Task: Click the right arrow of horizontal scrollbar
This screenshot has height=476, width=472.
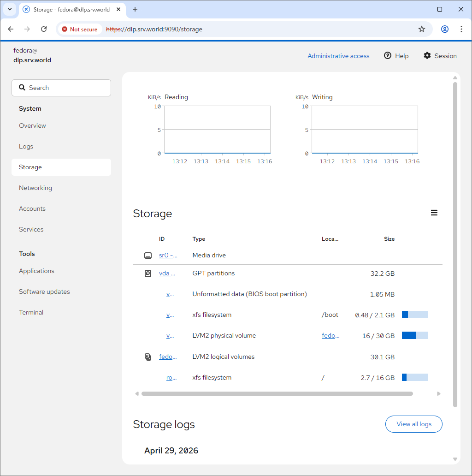Action: [x=439, y=394]
